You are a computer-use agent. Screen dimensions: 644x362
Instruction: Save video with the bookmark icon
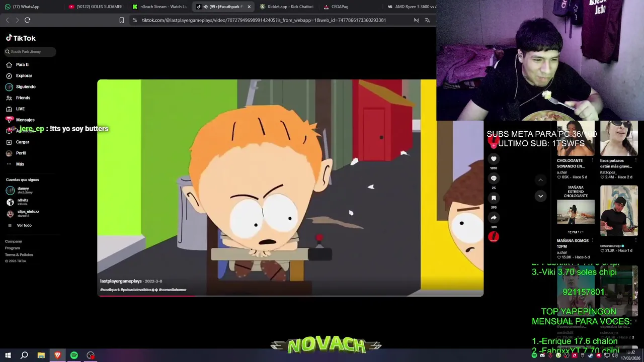(x=494, y=198)
